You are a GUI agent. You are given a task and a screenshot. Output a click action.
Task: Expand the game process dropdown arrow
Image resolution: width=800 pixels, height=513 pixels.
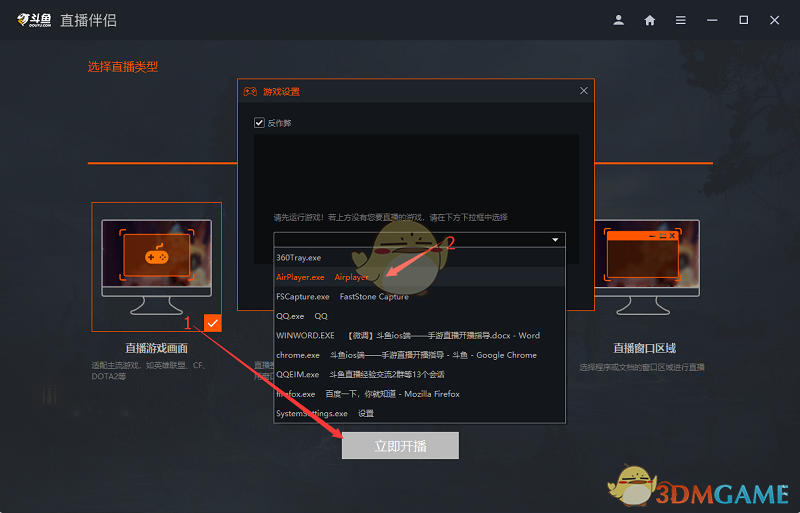tap(555, 239)
